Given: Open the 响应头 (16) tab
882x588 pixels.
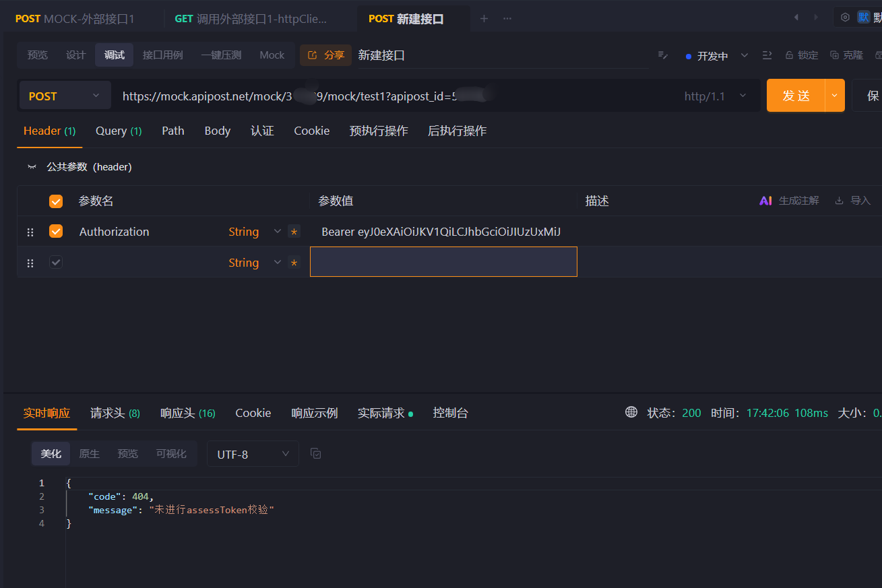Looking at the screenshot, I should [188, 413].
